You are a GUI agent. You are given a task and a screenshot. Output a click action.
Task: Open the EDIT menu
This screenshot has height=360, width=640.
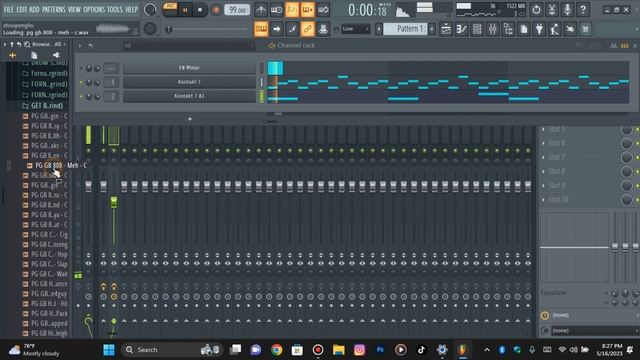[22, 9]
